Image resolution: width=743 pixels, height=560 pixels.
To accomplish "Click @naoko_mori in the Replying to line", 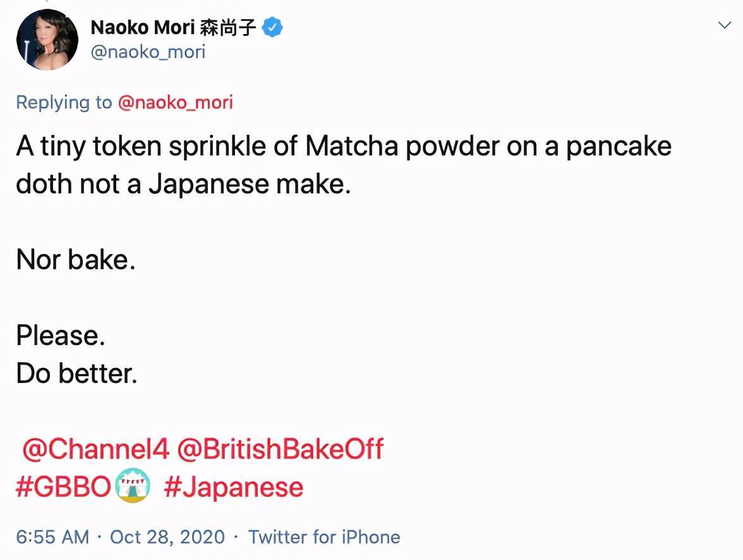I will pyautogui.click(x=175, y=102).
